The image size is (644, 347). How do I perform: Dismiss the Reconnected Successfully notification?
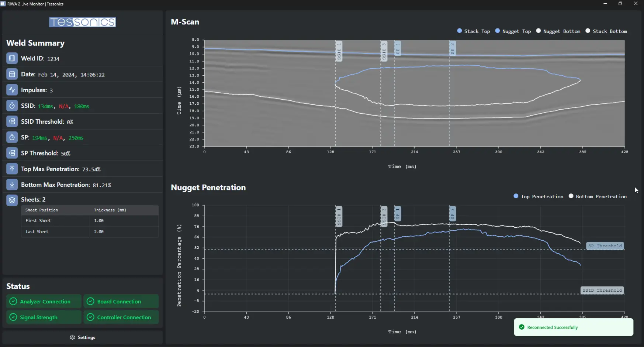point(574,327)
